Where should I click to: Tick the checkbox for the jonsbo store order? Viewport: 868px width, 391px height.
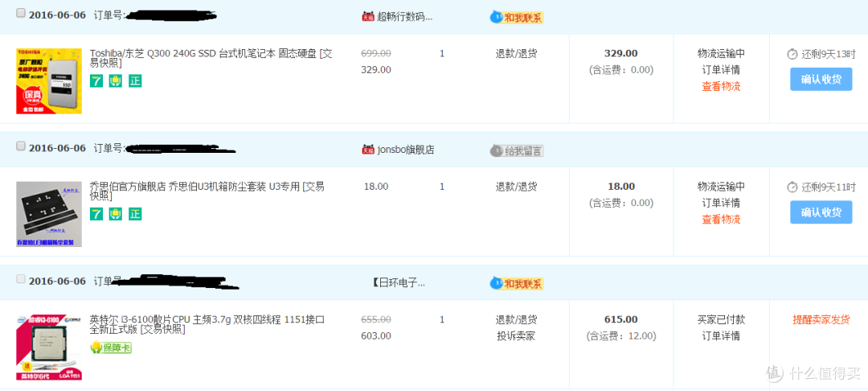tap(21, 146)
